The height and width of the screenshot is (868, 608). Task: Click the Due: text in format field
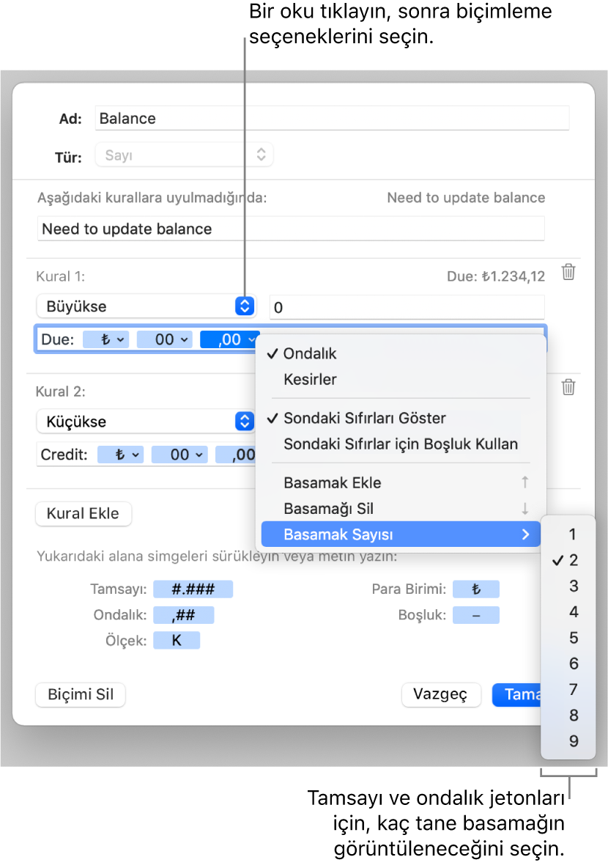[x=58, y=339]
